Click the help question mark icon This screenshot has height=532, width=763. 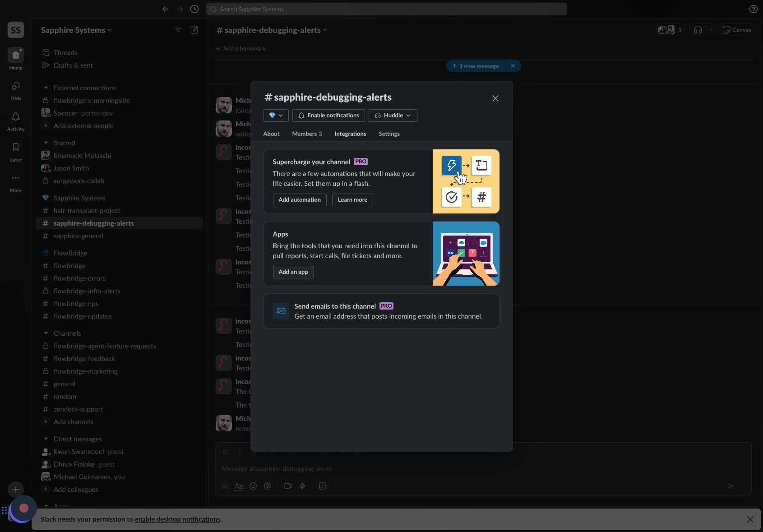click(753, 9)
